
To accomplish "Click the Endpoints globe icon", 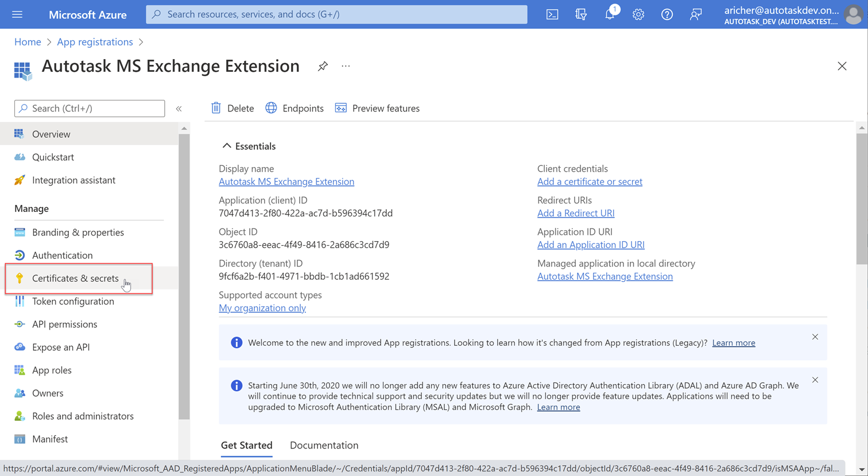I will coord(271,108).
